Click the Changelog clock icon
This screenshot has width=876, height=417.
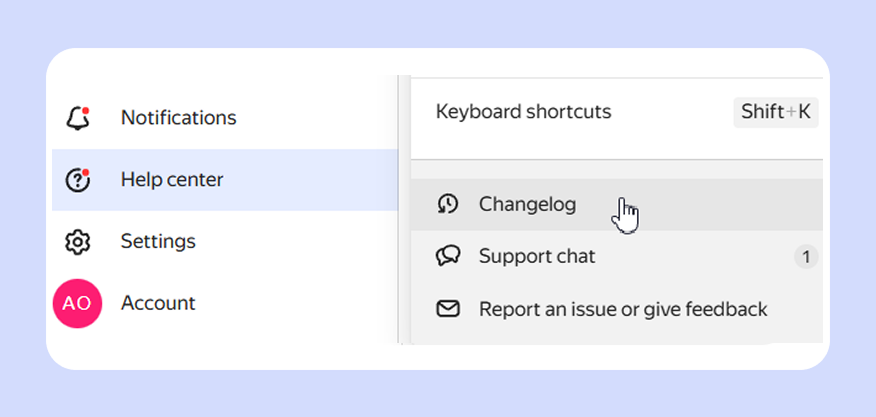[448, 204]
